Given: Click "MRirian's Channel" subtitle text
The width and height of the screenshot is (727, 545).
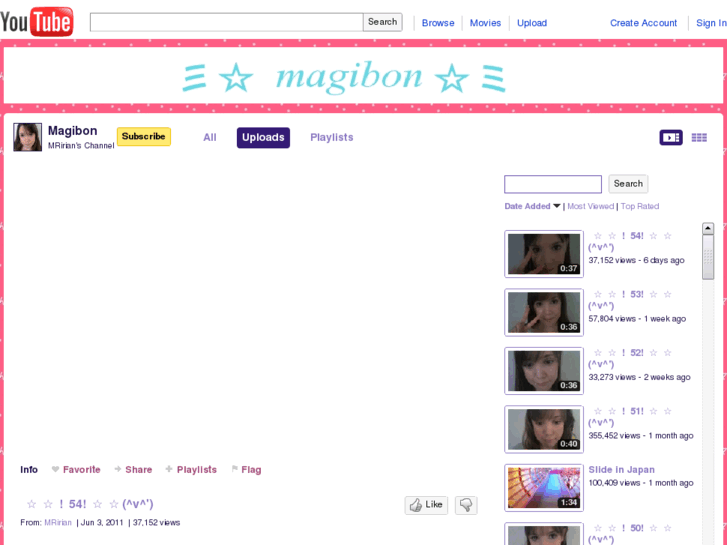Looking at the screenshot, I should tap(81, 146).
